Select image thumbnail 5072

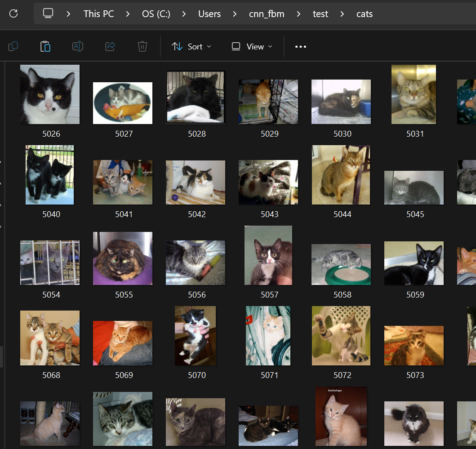click(341, 336)
